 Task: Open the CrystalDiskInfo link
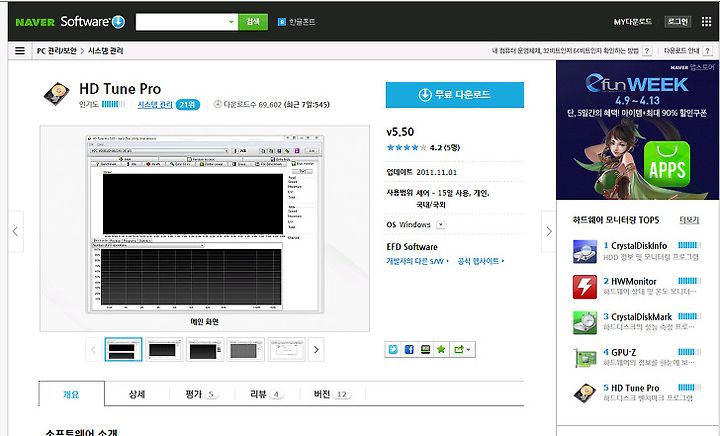pyautogui.click(x=639, y=246)
